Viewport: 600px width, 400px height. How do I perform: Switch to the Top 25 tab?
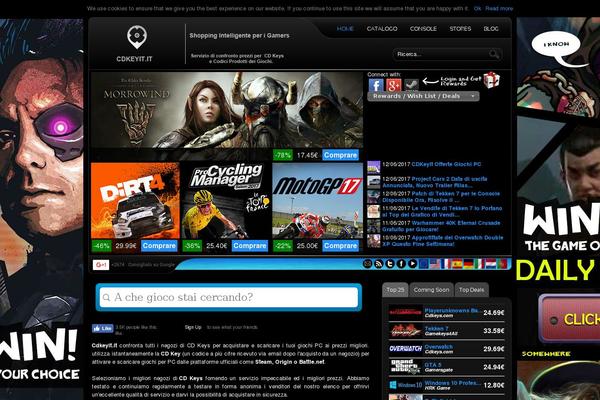[395, 290]
